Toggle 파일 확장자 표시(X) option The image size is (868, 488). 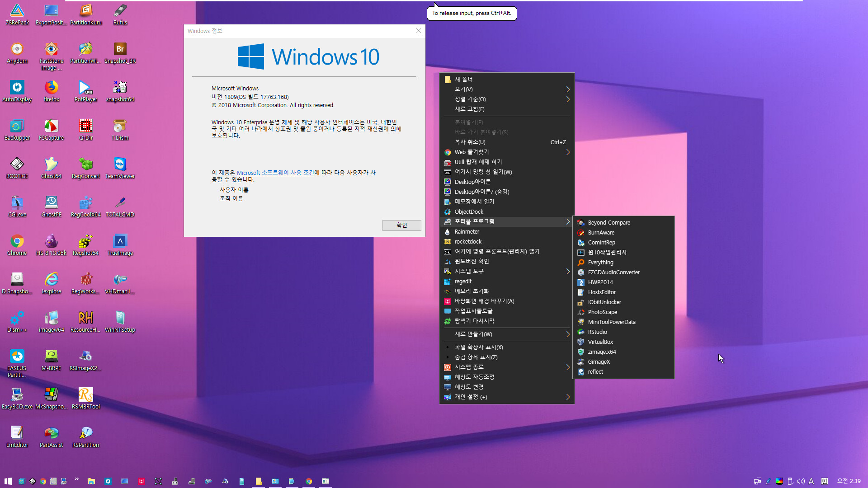click(x=507, y=347)
